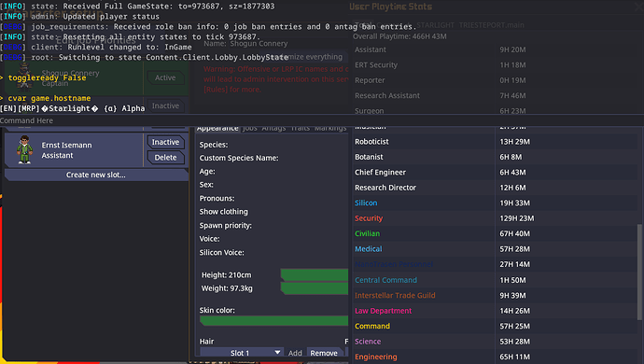This screenshot has width=644, height=364.
Task: Remove the selected hair slot
Action: click(x=324, y=353)
